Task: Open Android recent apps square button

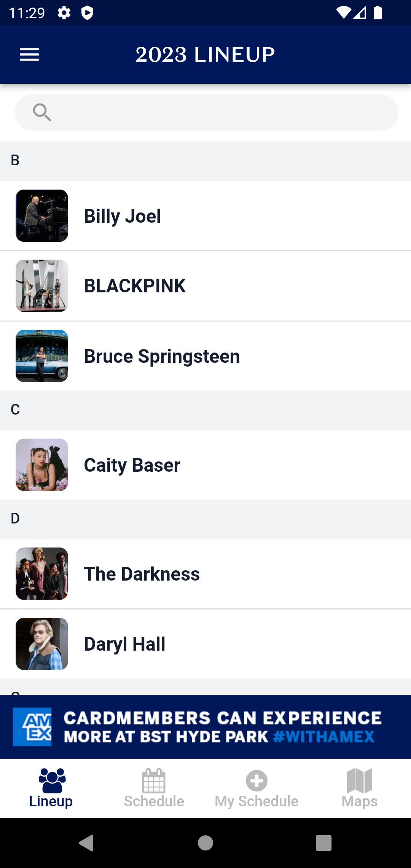Action: (323, 843)
